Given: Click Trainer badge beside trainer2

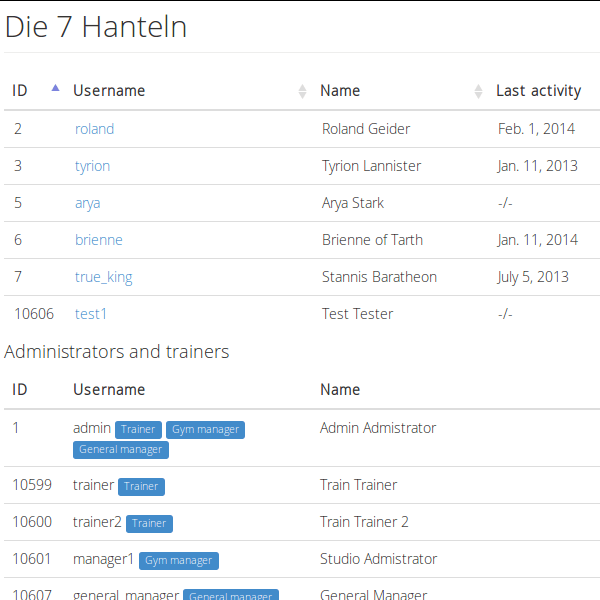Looking at the screenshot, I should pos(149,523).
